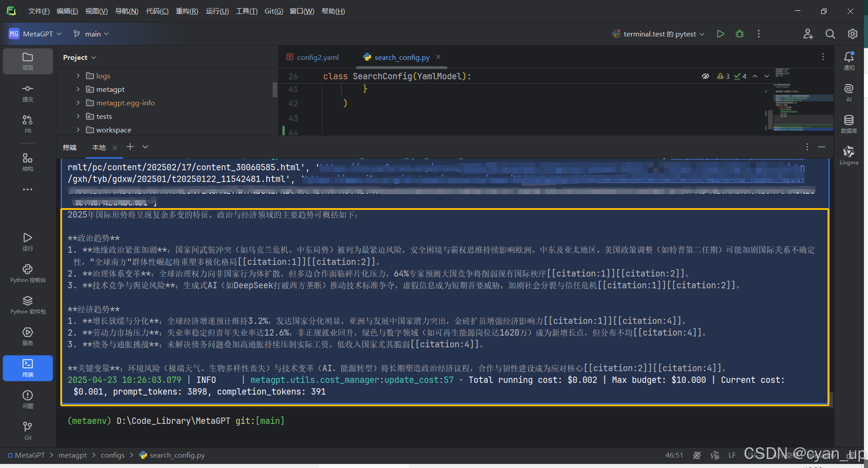Open the MetaGPT project dropdown

click(x=35, y=34)
